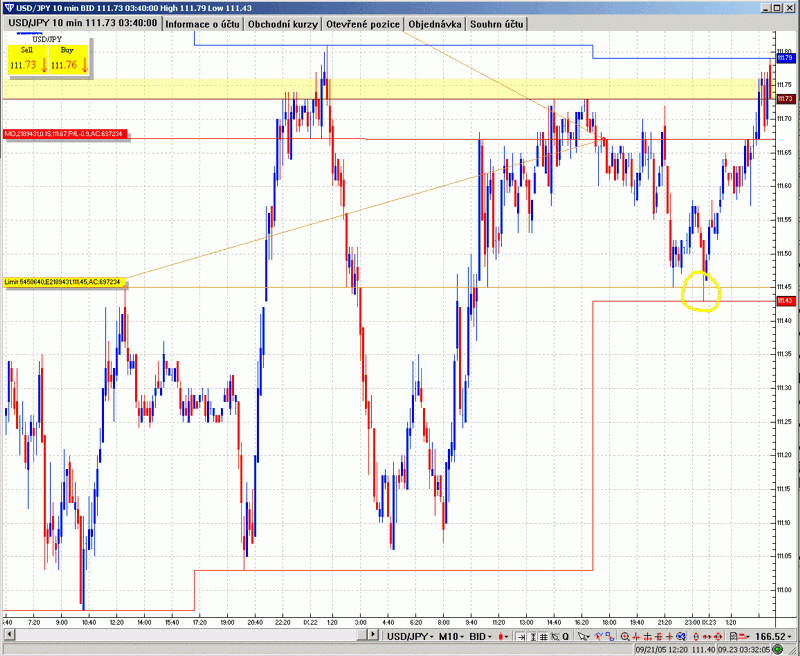Click the yellow Sell 111.73 button

click(27, 59)
